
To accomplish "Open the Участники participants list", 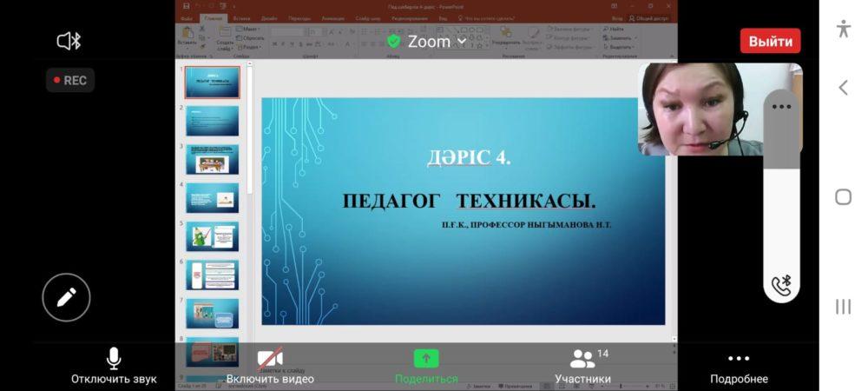I will tap(583, 366).
